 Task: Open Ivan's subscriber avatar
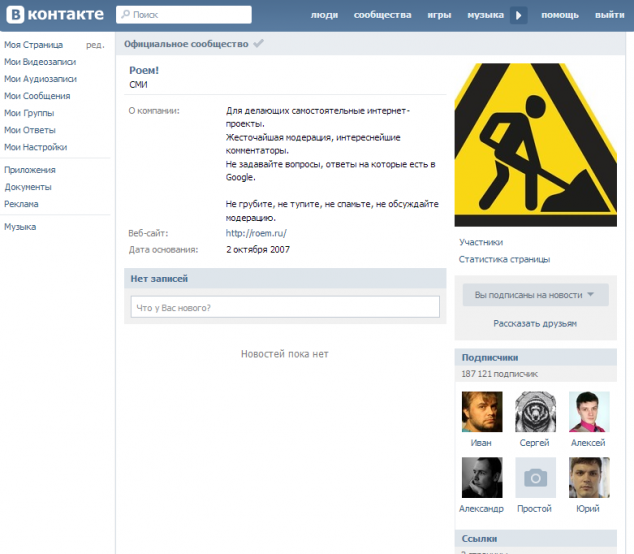(x=482, y=411)
